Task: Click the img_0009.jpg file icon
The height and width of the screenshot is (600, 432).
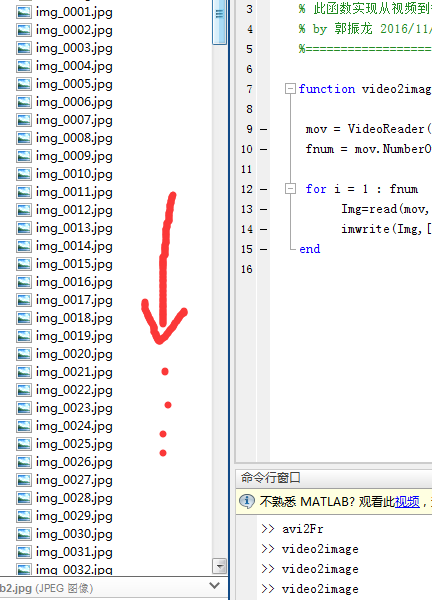Action: [24, 156]
